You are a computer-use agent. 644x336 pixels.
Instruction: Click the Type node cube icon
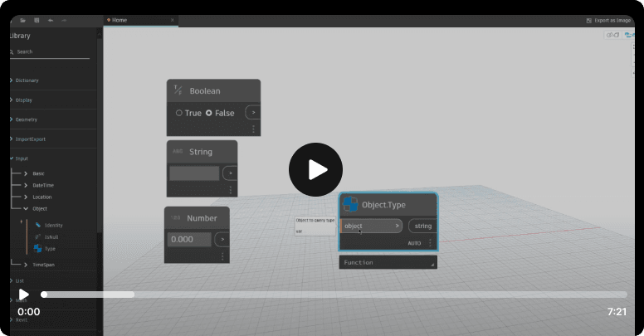(38, 249)
